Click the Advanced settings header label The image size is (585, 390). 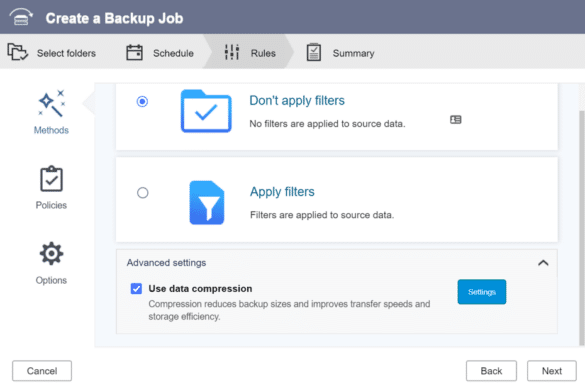[x=166, y=263]
